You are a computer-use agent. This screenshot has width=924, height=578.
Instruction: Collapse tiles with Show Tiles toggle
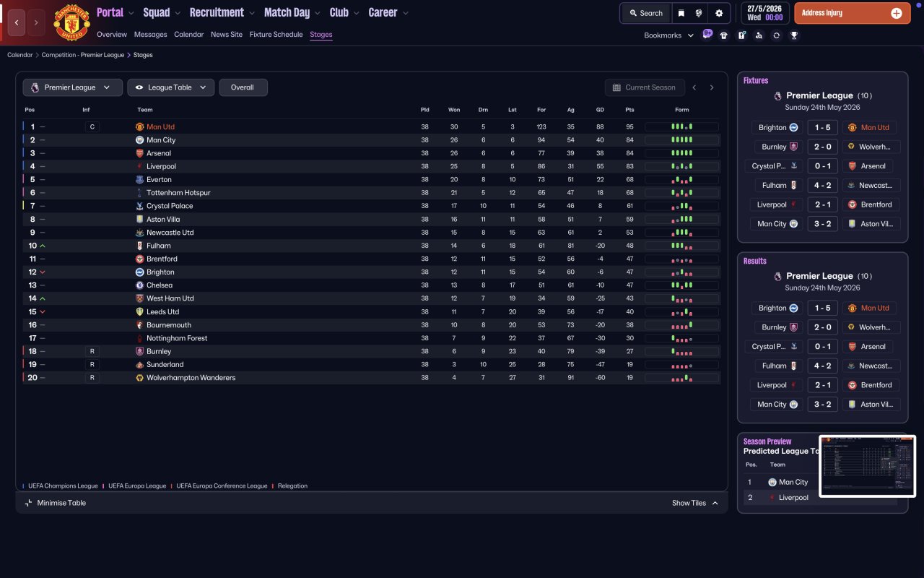[x=695, y=503]
